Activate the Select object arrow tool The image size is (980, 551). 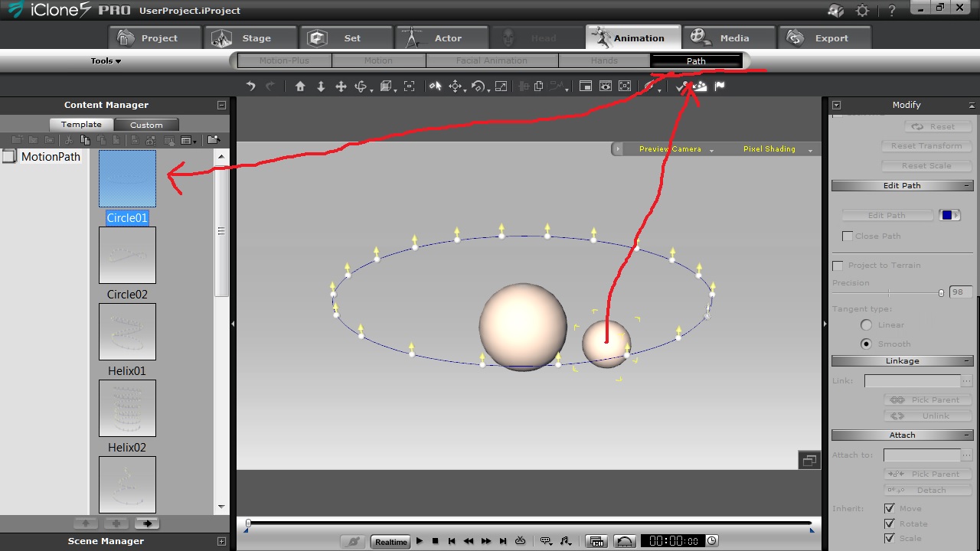coord(435,86)
